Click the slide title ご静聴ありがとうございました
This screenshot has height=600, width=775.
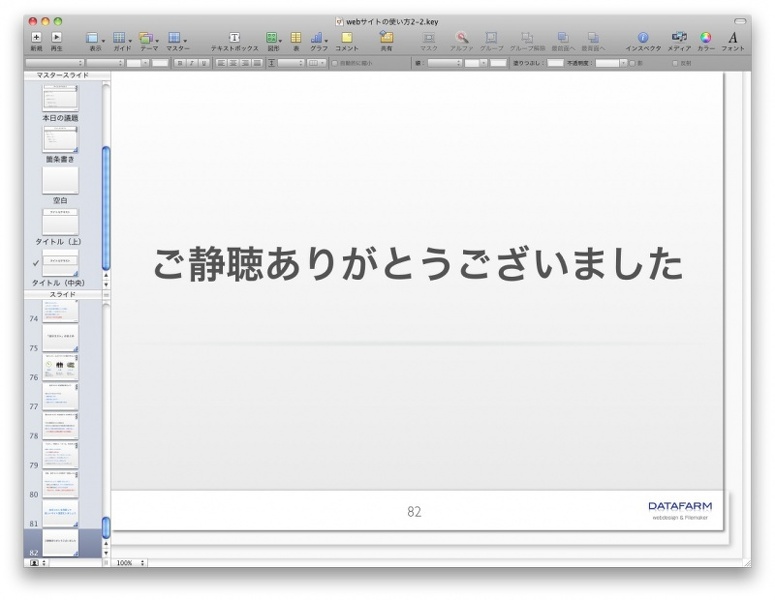[418, 264]
